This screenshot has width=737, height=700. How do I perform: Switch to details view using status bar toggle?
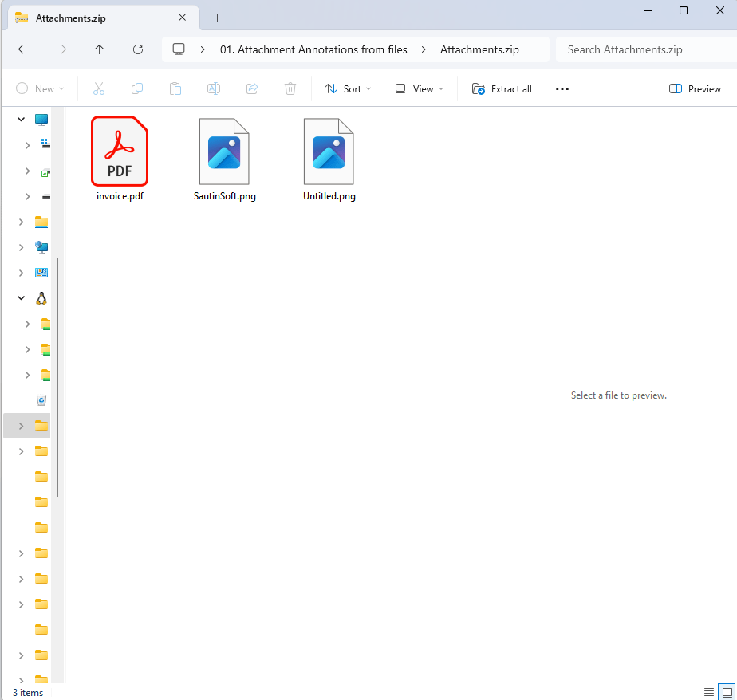point(709,691)
